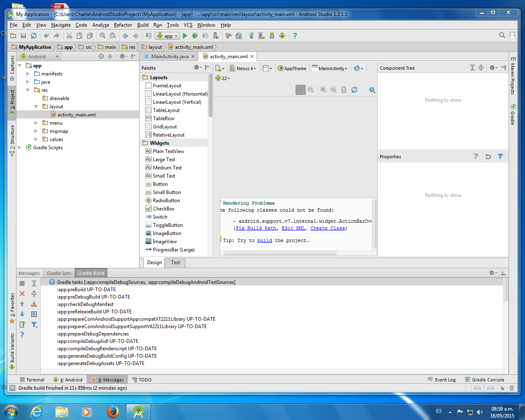Open the Nexus 4 device dropdown
The width and height of the screenshot is (525, 420).
click(243, 68)
